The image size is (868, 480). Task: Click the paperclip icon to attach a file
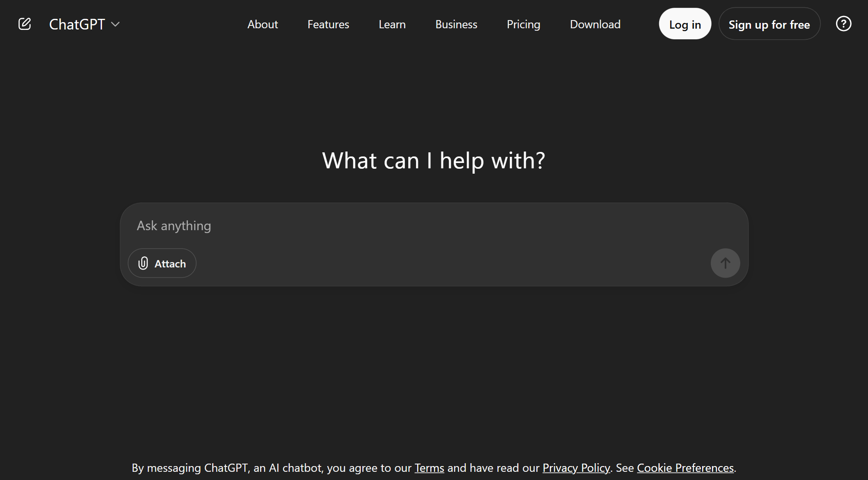tap(143, 263)
